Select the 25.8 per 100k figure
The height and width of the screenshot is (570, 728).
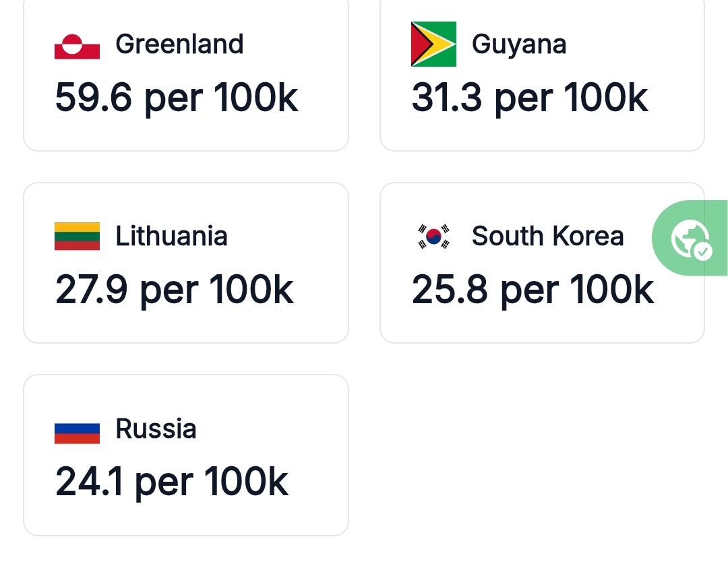pos(533,290)
